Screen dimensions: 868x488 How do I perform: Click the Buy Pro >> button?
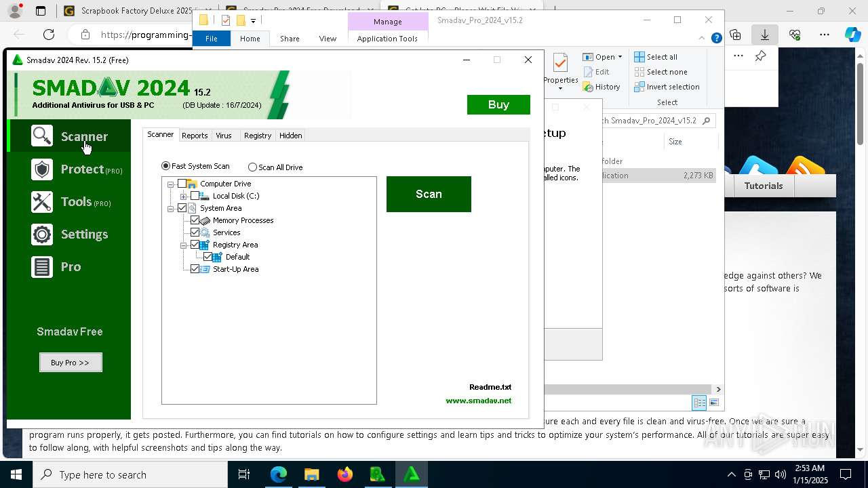coord(71,363)
